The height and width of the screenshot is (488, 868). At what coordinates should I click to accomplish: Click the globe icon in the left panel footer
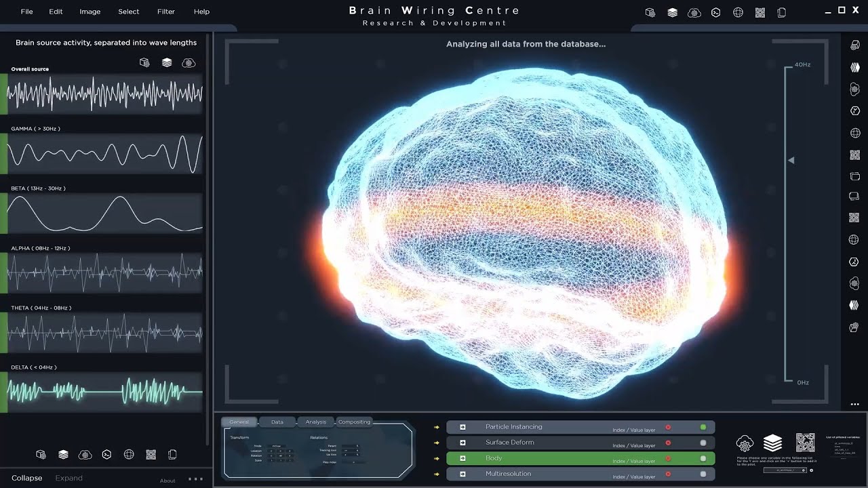(129, 454)
